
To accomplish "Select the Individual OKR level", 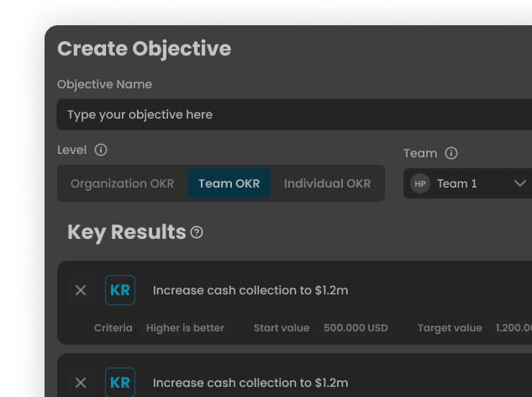I will (328, 183).
